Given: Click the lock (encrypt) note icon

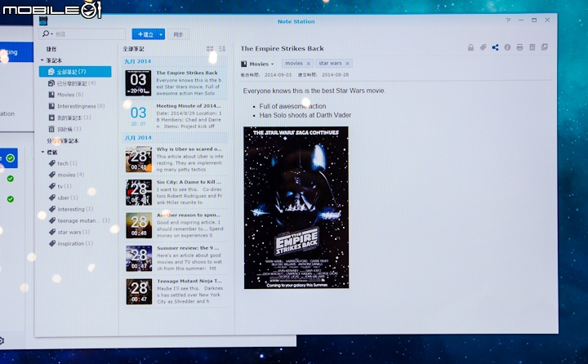Looking at the screenshot, I should point(470,47).
